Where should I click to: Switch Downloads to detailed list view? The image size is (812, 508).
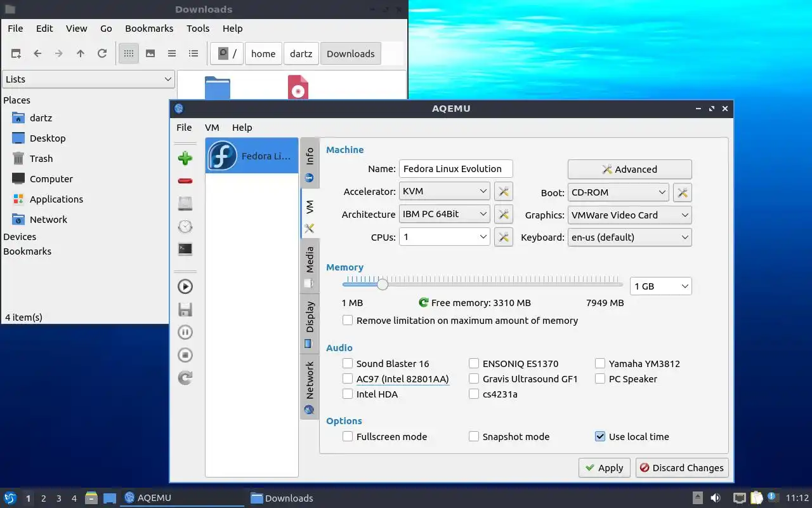coord(193,54)
